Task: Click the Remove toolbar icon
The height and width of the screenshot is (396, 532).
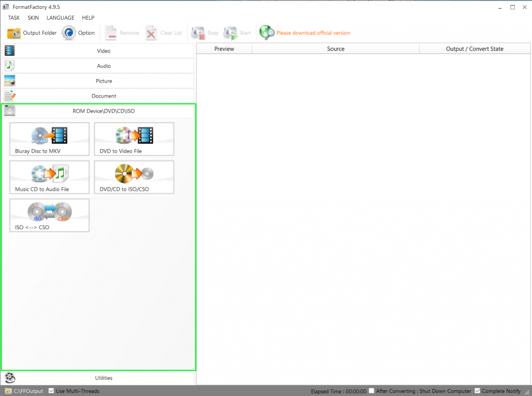Action: [x=111, y=33]
